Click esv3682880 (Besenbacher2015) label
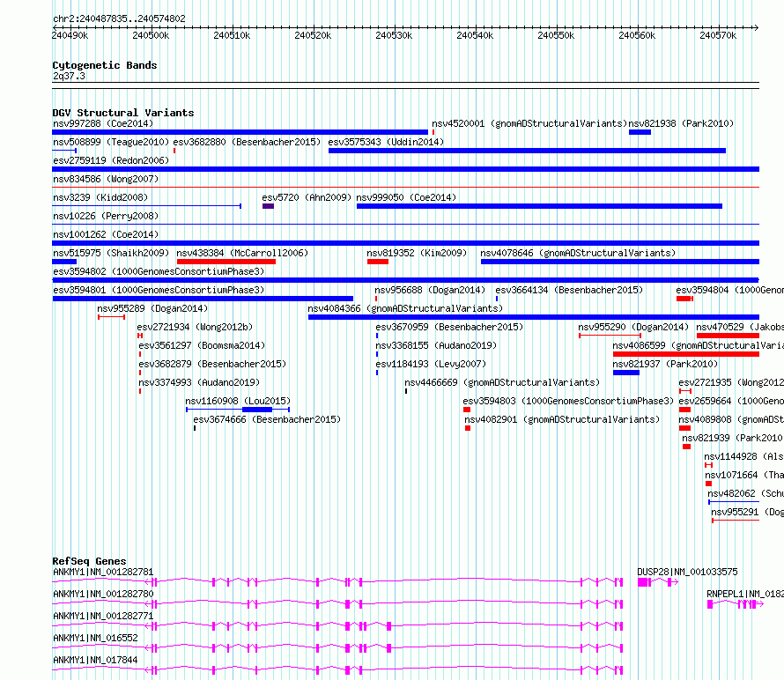Image resolution: width=784 pixels, height=680 pixels. pyautogui.click(x=247, y=142)
